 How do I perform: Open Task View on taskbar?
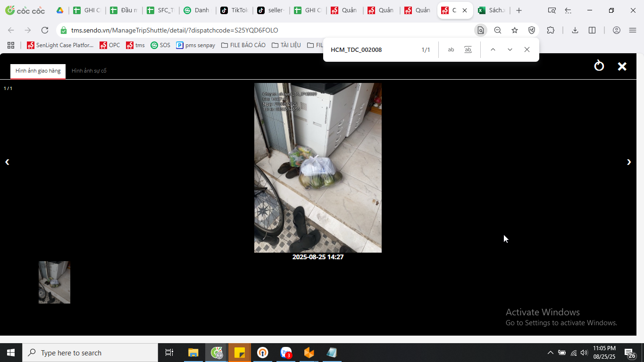pyautogui.click(x=169, y=353)
